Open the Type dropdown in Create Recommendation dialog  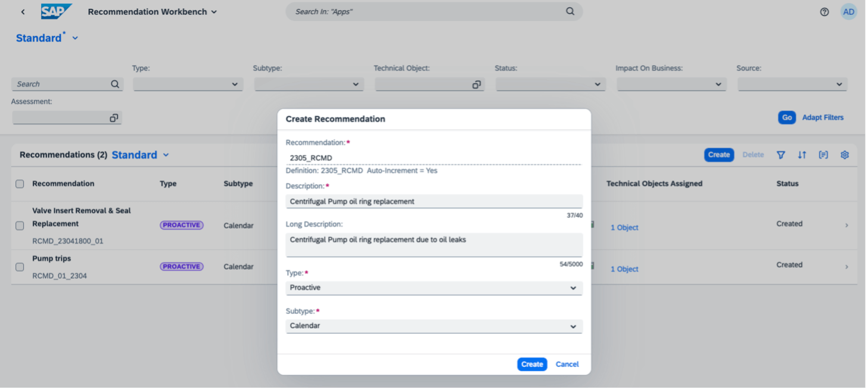coord(572,288)
